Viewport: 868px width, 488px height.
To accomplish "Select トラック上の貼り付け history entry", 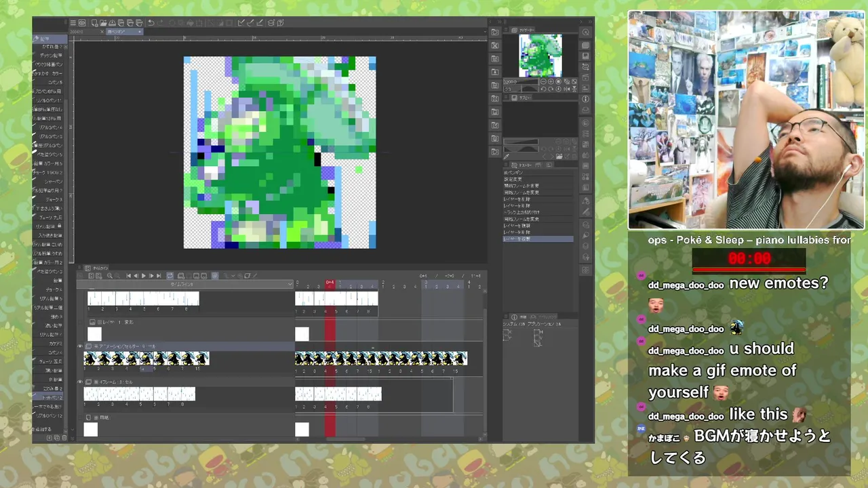I will point(537,212).
